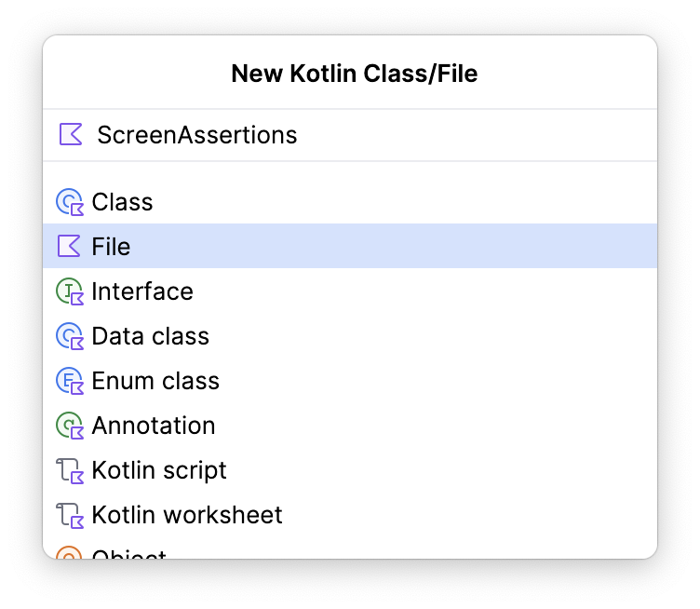
Task: Click the Class type icon
Action: [x=70, y=202]
